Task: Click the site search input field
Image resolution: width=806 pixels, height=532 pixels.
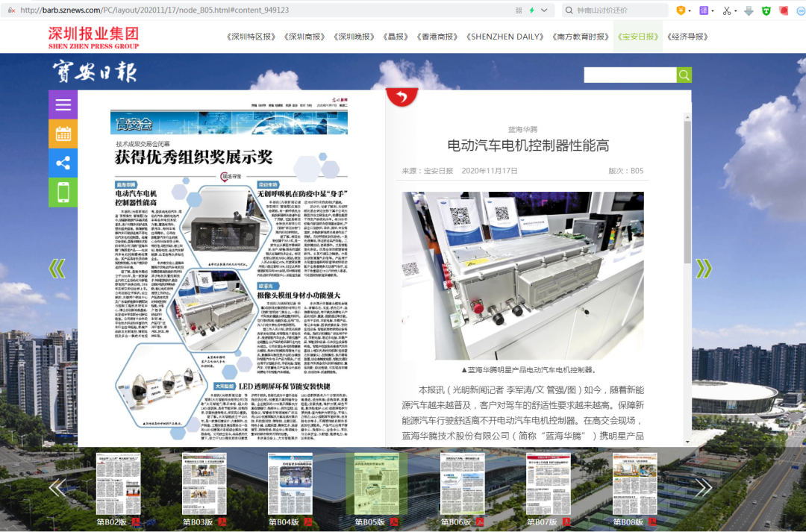Action: tap(630, 75)
